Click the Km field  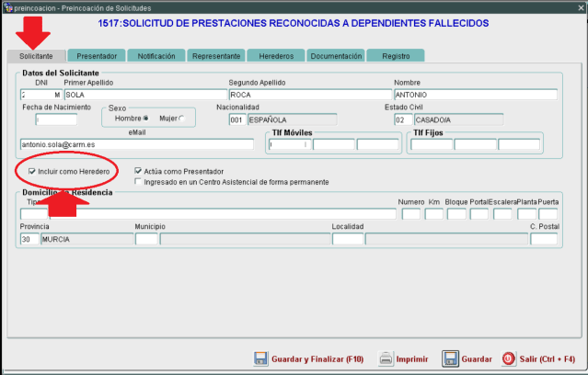434,214
